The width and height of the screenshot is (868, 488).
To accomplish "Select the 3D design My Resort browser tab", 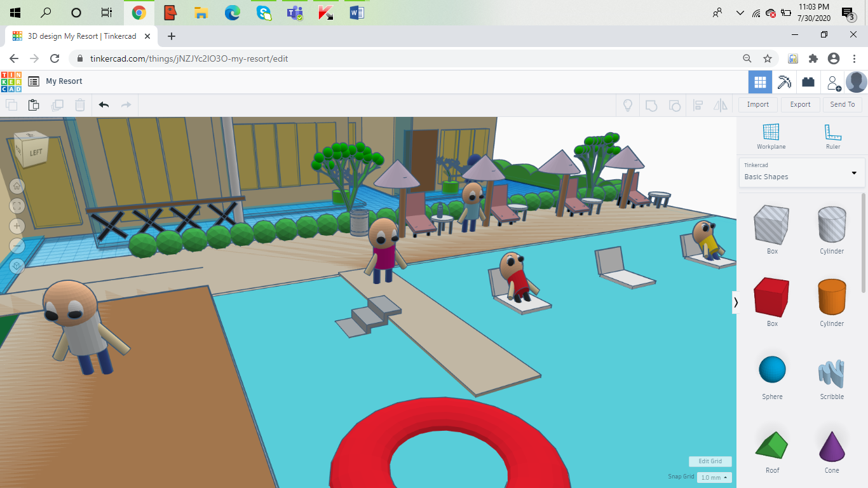I will click(81, 36).
